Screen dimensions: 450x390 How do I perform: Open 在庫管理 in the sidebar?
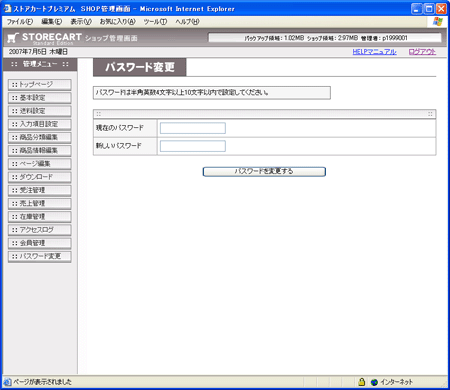(x=40, y=217)
